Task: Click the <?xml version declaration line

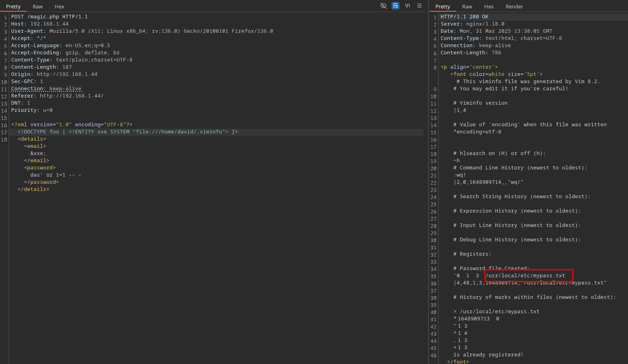Action: [72, 125]
